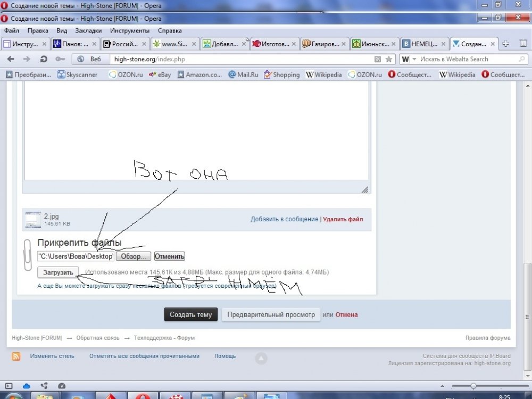Click the Обзор... browse button
This screenshot has width=532, height=399.
[x=134, y=256]
